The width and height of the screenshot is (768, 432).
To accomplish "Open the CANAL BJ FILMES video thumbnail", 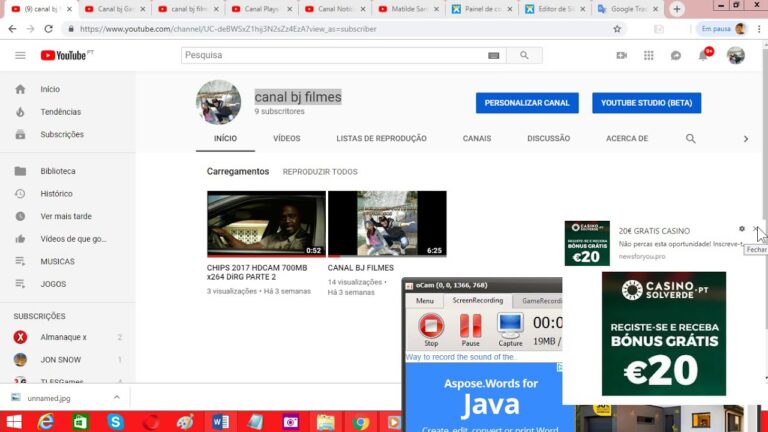I will click(x=387, y=224).
